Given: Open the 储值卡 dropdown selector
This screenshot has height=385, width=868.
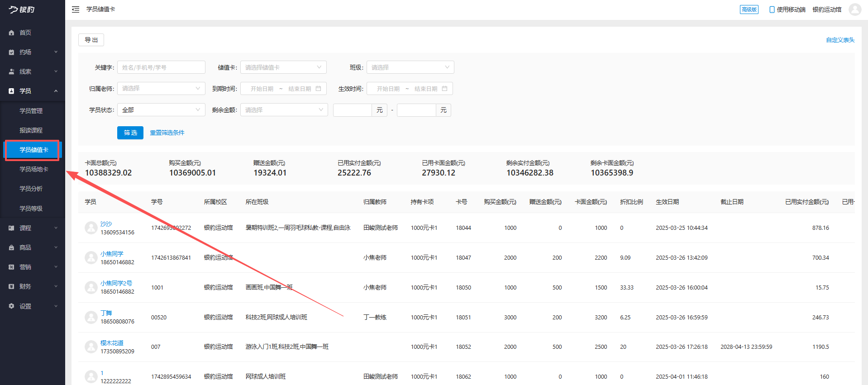Looking at the screenshot, I should 283,67.
